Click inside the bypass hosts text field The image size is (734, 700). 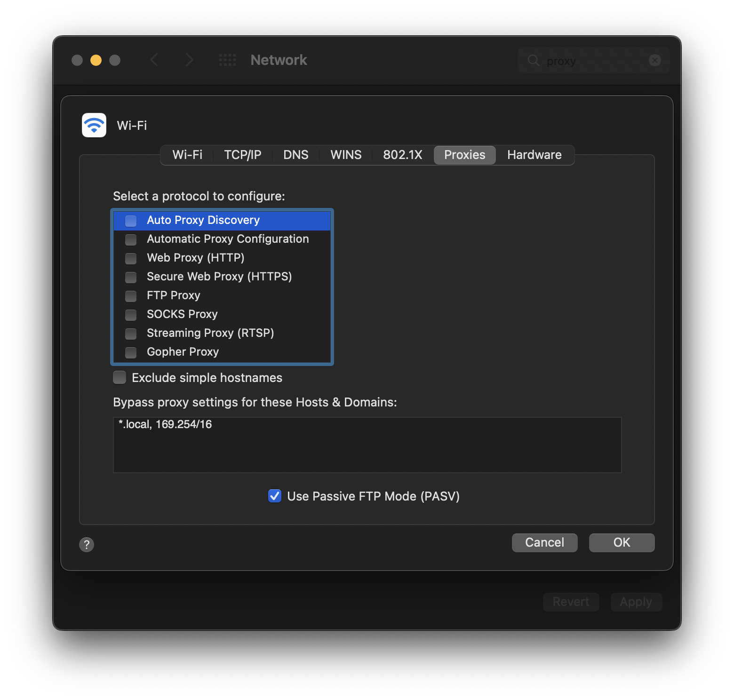[367, 445]
